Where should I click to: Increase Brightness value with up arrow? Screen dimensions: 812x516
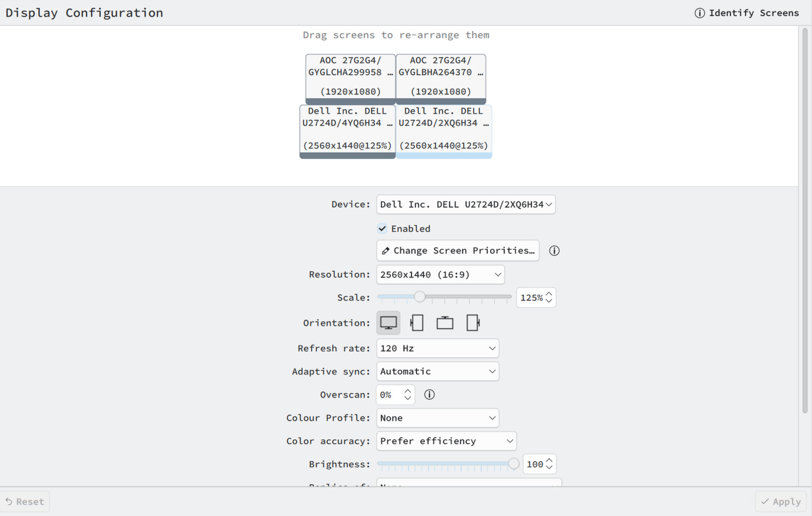tap(549, 461)
